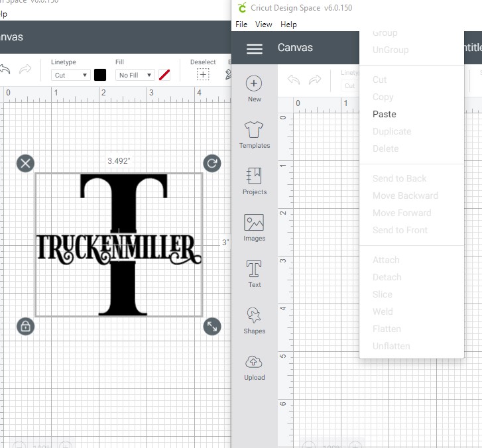This screenshot has height=448, width=482.
Task: Select the Text tool in sidebar
Action: pos(254,274)
